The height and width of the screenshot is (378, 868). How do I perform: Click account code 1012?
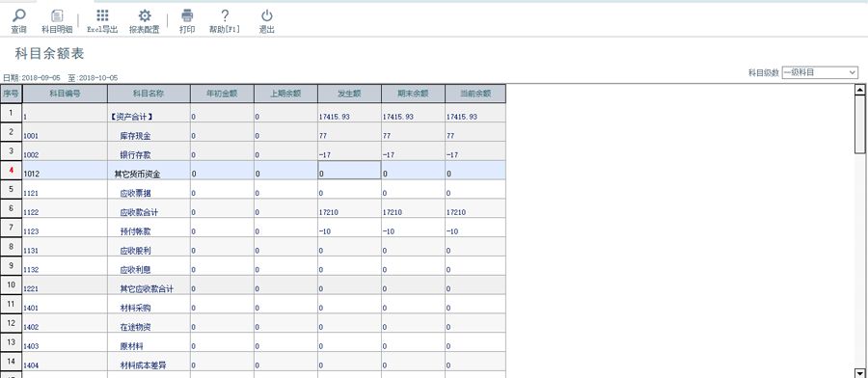[31, 174]
